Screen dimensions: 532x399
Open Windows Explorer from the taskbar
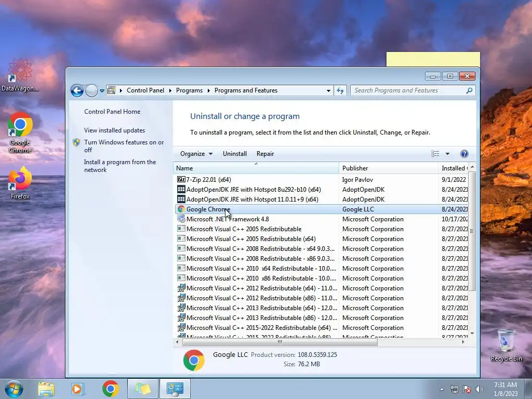click(x=46, y=389)
